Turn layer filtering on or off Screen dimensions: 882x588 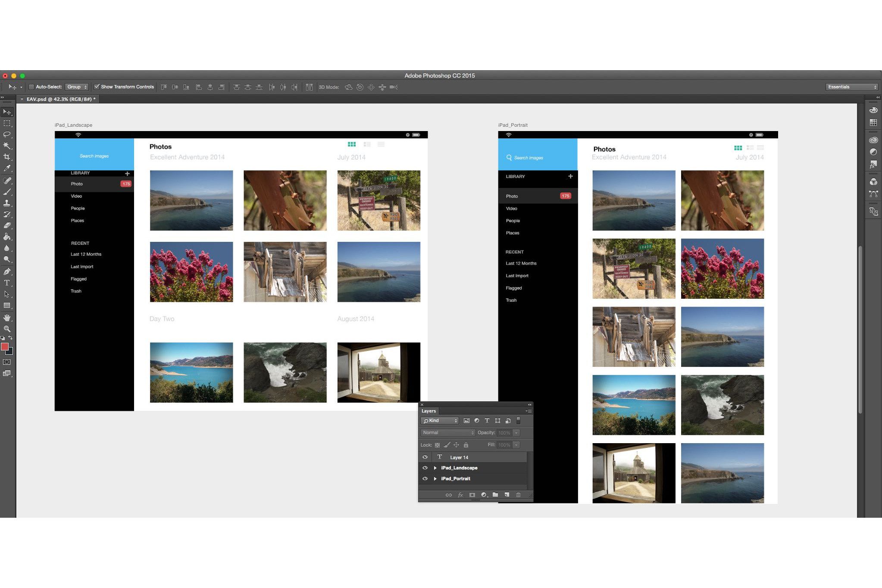(x=518, y=420)
